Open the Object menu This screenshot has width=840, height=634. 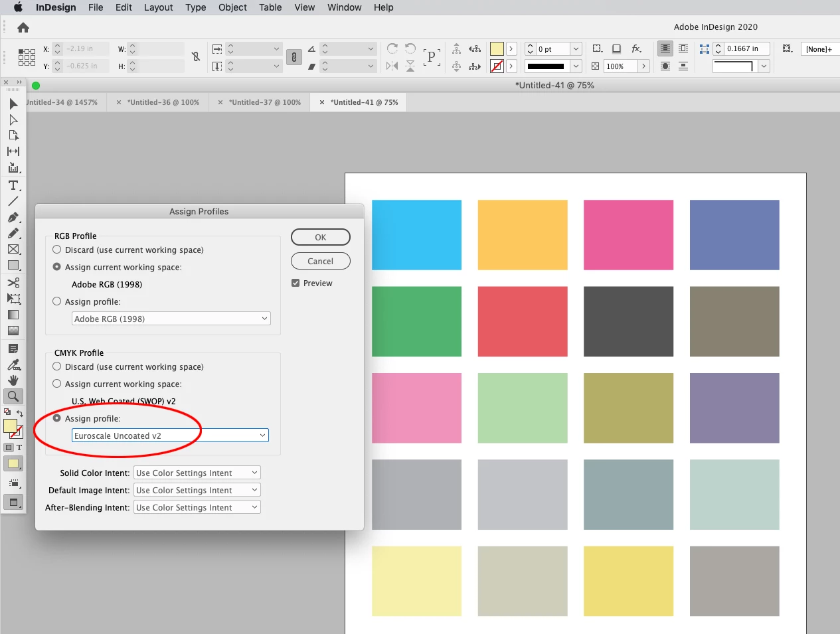tap(232, 7)
